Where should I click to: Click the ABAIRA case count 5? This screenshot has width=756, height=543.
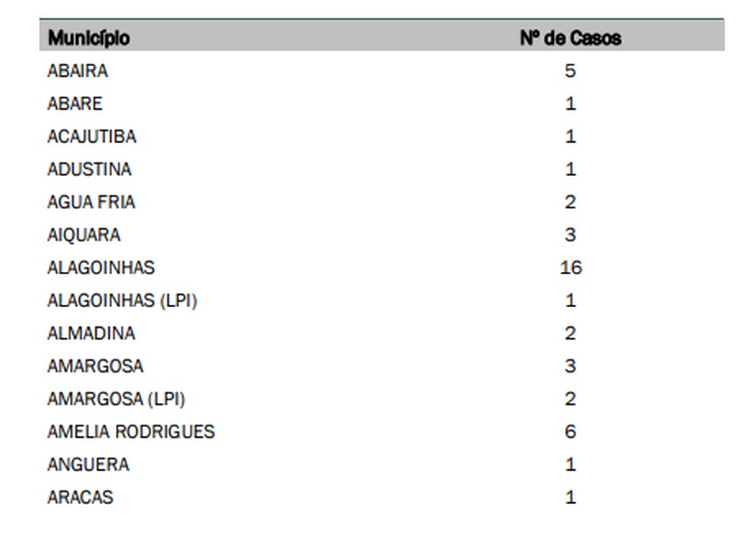pyautogui.click(x=570, y=71)
